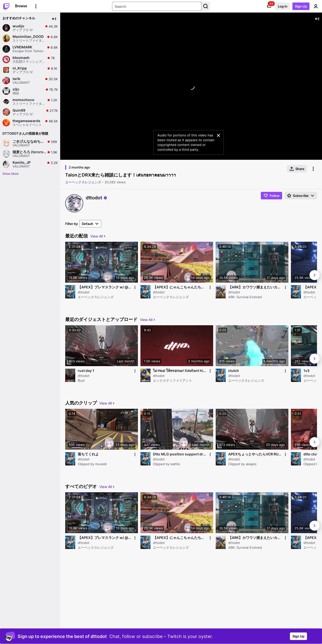Open options menu for rust day 1
This screenshot has width=322, height=644.
(135, 371)
